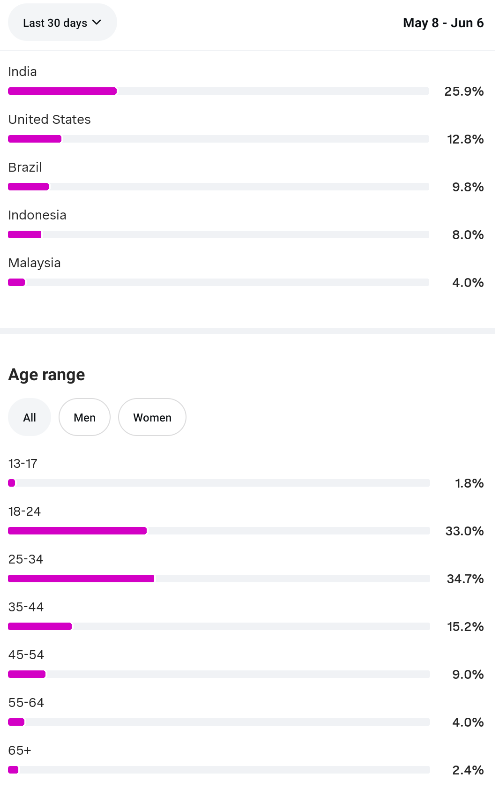Click the 13-17 age bar
Image resolution: width=495 pixels, height=785 pixels.
point(219,483)
